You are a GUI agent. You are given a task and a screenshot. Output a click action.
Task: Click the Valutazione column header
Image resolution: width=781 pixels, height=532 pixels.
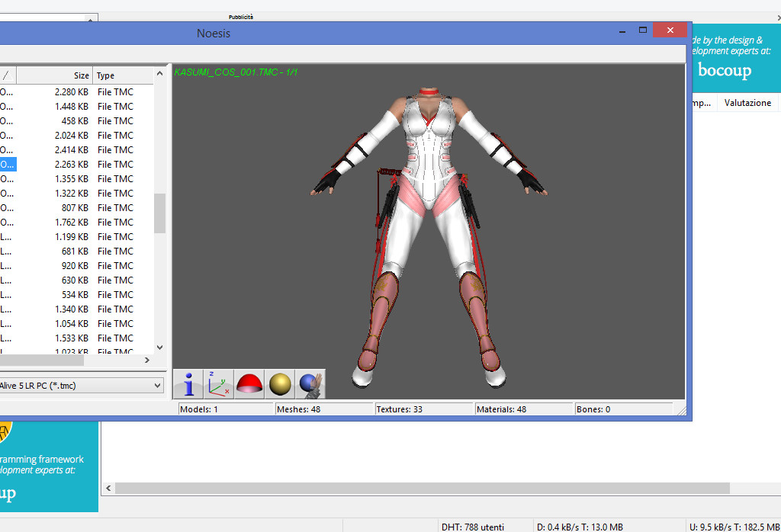click(x=747, y=103)
